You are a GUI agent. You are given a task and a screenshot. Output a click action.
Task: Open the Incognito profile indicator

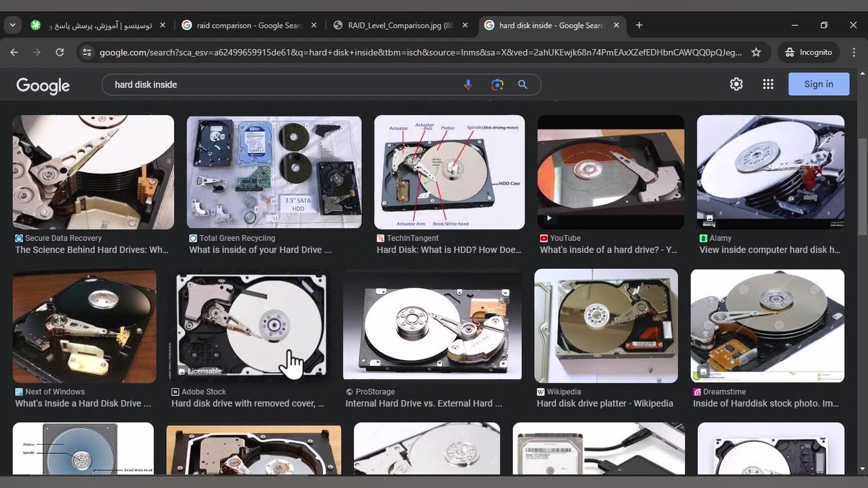click(808, 52)
